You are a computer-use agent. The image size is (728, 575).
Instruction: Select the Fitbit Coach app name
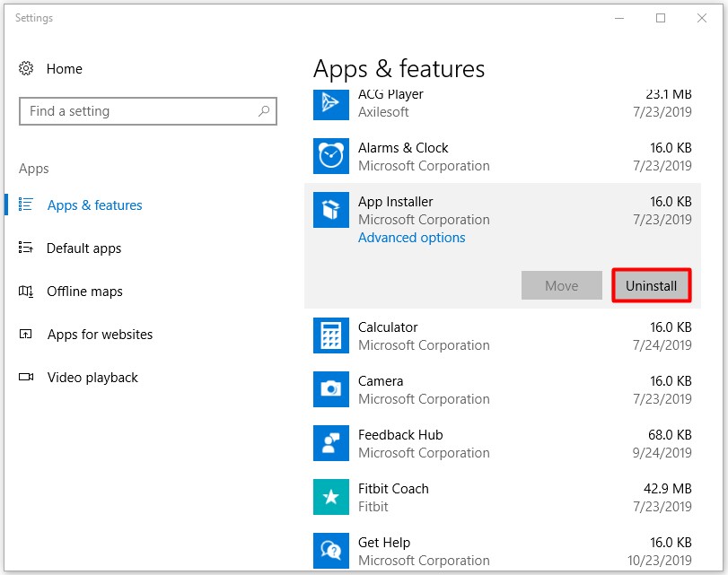point(393,489)
